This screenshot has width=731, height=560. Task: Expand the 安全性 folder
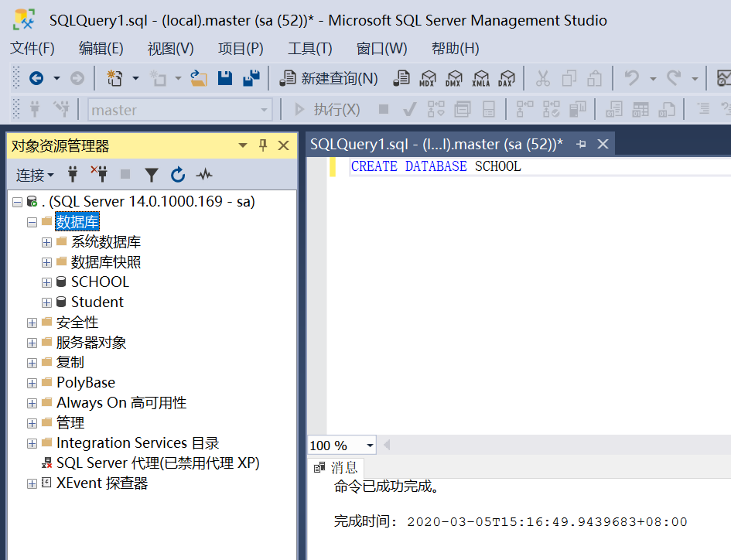[x=32, y=323]
